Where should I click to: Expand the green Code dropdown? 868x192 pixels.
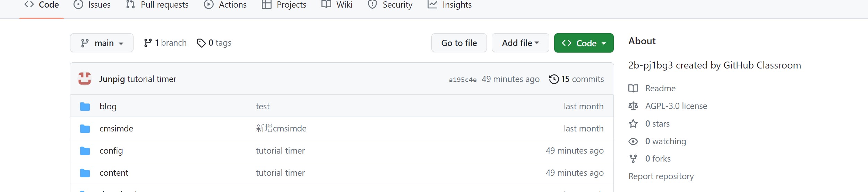pyautogui.click(x=584, y=43)
